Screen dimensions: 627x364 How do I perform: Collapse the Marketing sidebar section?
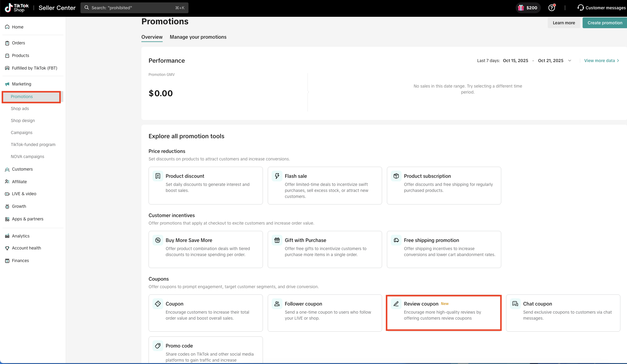point(21,84)
